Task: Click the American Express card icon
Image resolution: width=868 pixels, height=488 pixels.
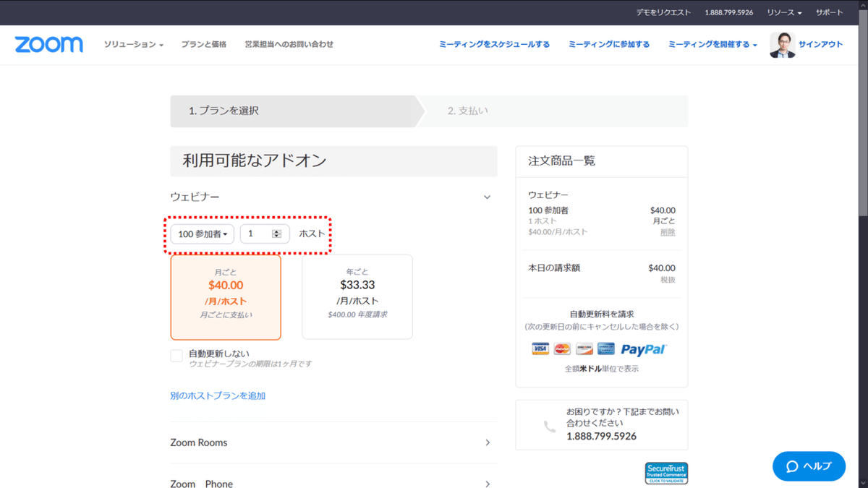Action: pyautogui.click(x=605, y=349)
